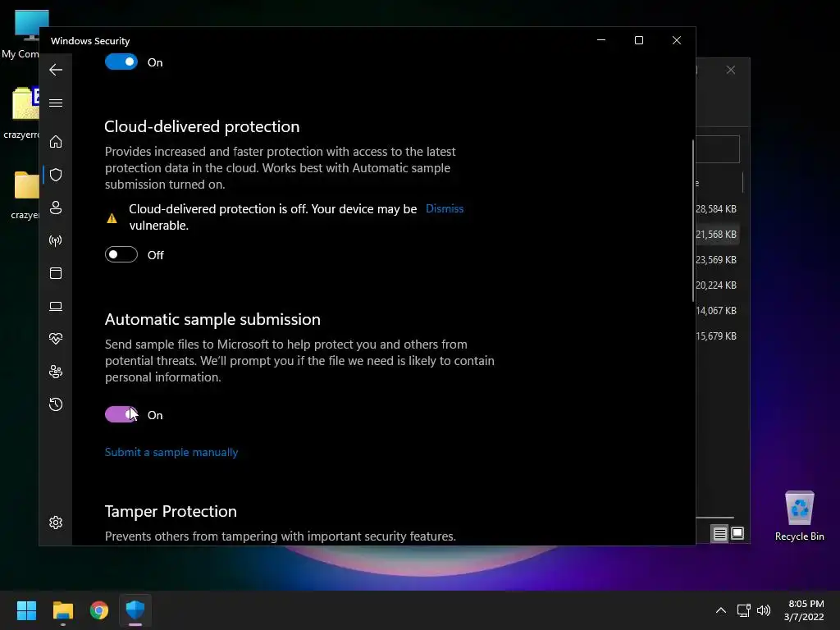Turn on Cloud-delivered protection toggle

(121, 254)
